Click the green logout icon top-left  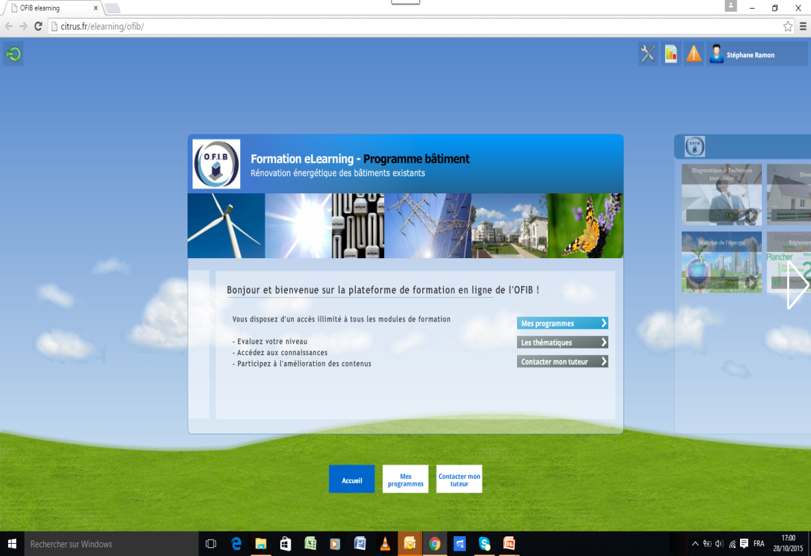coord(14,54)
